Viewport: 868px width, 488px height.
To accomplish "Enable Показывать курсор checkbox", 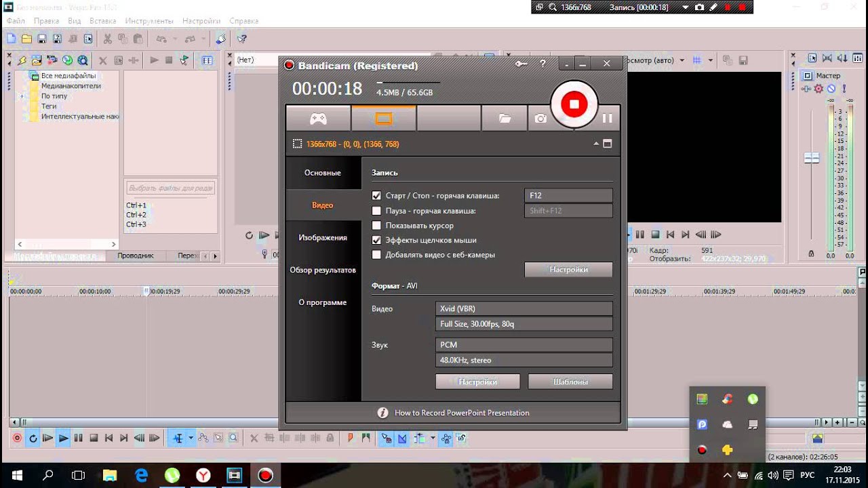I will [x=377, y=225].
